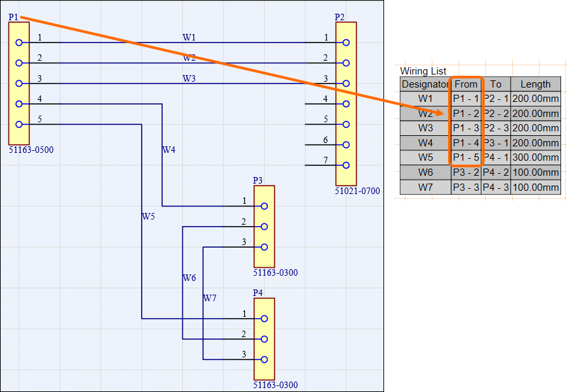This screenshot has height=392, width=567.
Task: Click the 'P2 - 3' To cell
Action: [496, 128]
